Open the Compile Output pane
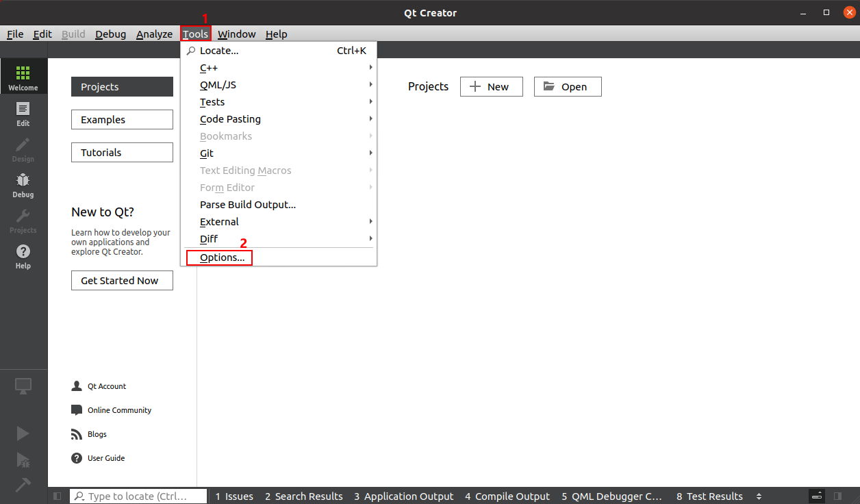Screen dimensions: 860x504 (x=507, y=496)
